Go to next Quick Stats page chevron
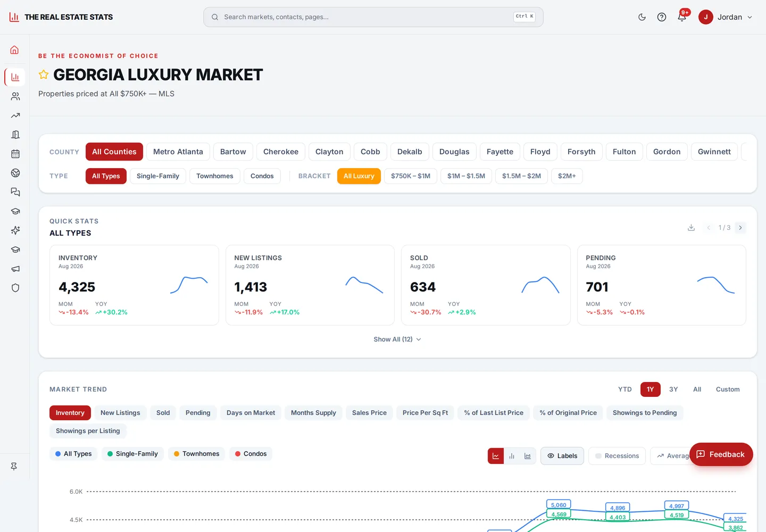766x532 pixels. [740, 228]
